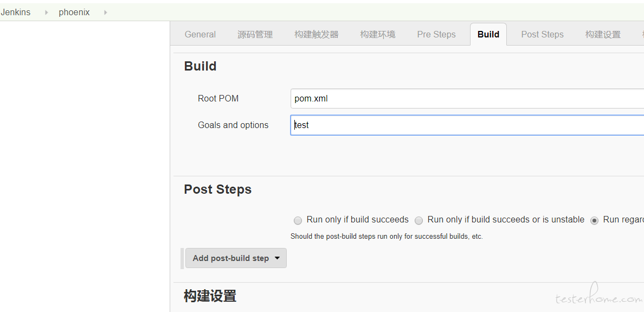The image size is (644, 312).
Task: Open the Pre Steps tab
Action: (x=436, y=35)
